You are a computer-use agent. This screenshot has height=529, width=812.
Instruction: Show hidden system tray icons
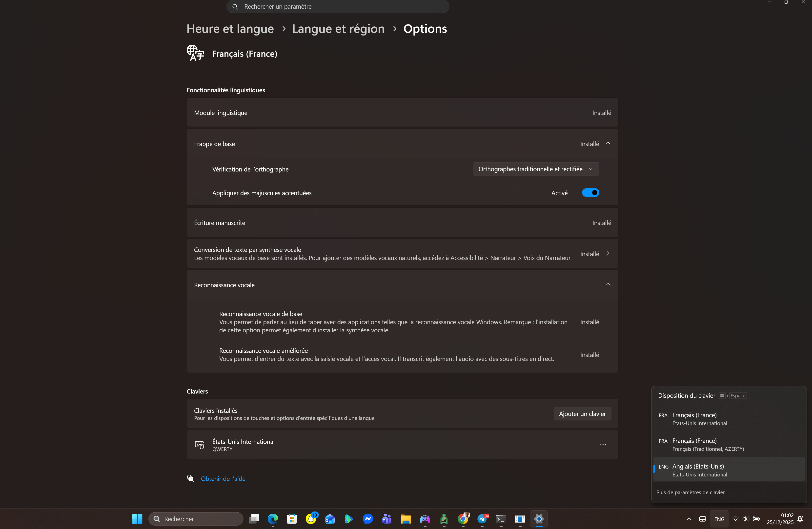coord(689,519)
